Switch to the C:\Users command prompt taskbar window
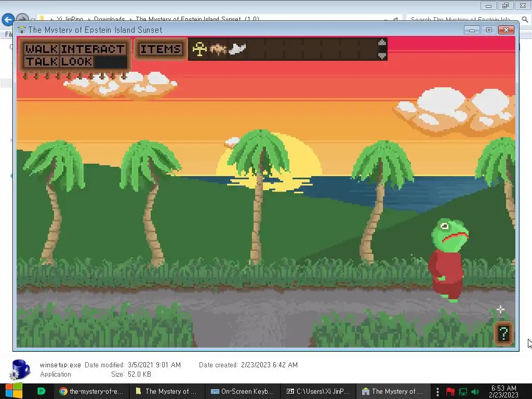The height and width of the screenshot is (399, 532). tap(318, 391)
